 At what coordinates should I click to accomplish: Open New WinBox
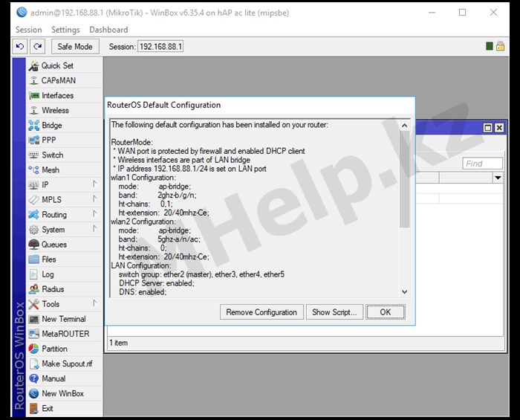(x=64, y=393)
